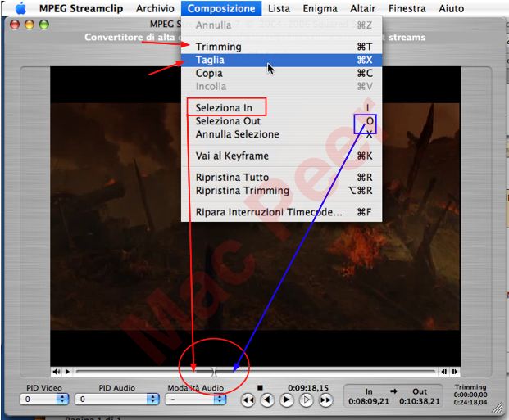Screen dimensions: 509x420
Task: Click the Trimming duration 0:24:18,04
Action: 470,403
